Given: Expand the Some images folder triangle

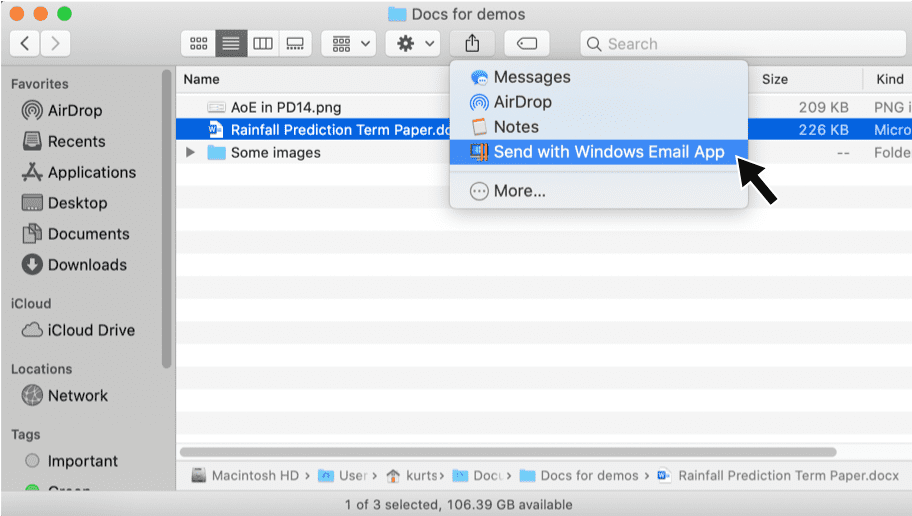Looking at the screenshot, I should [x=190, y=152].
